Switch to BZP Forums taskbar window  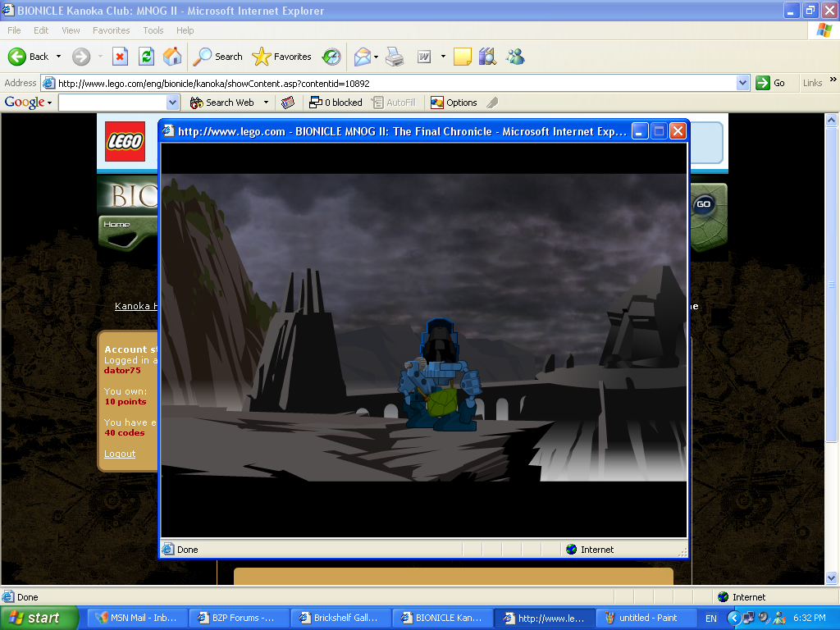239,618
